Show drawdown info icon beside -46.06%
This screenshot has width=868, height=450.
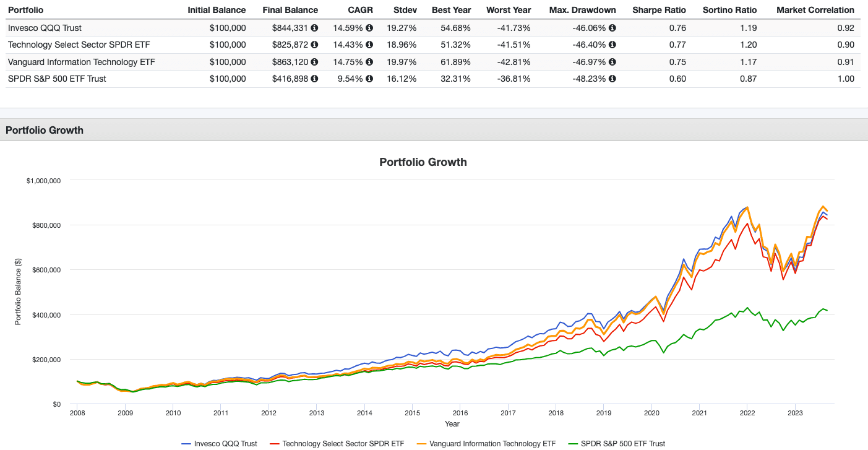tap(612, 28)
